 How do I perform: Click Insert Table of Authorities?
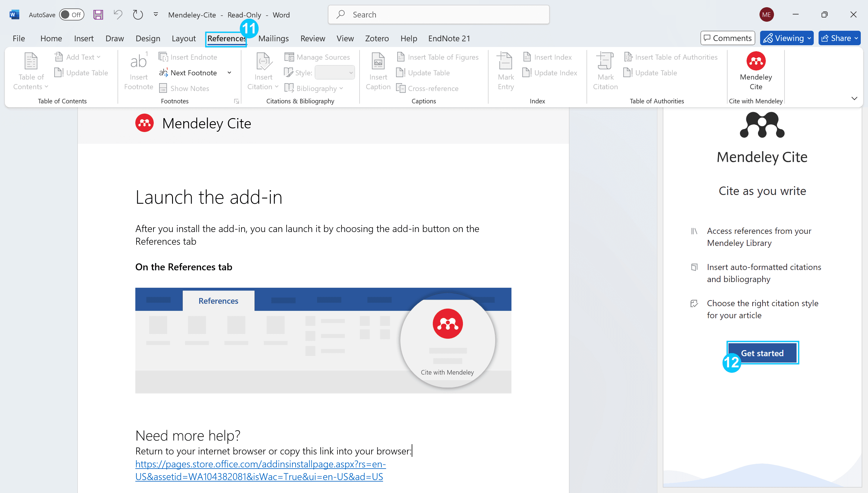[671, 57]
